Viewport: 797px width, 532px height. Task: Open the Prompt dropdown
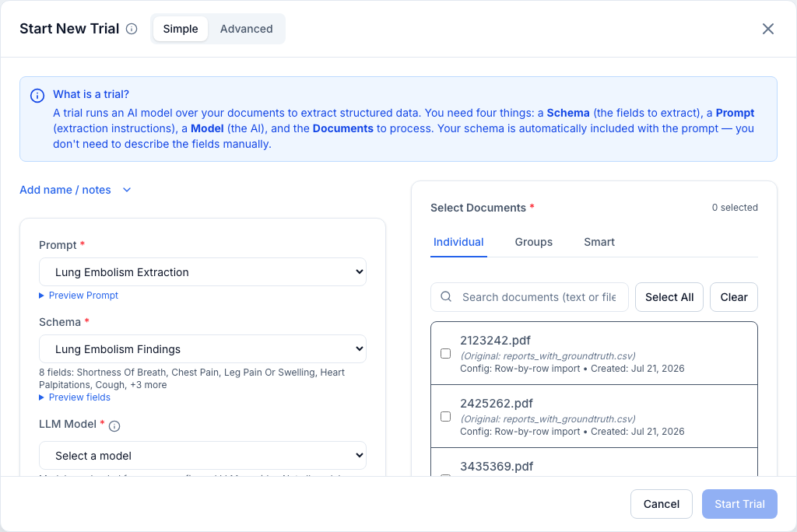(x=203, y=272)
